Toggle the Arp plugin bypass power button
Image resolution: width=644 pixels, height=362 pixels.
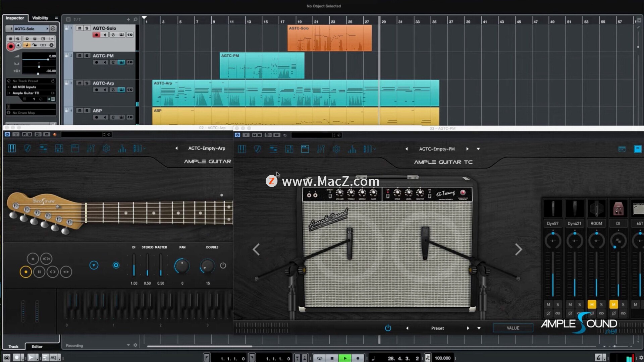pyautogui.click(x=7, y=134)
